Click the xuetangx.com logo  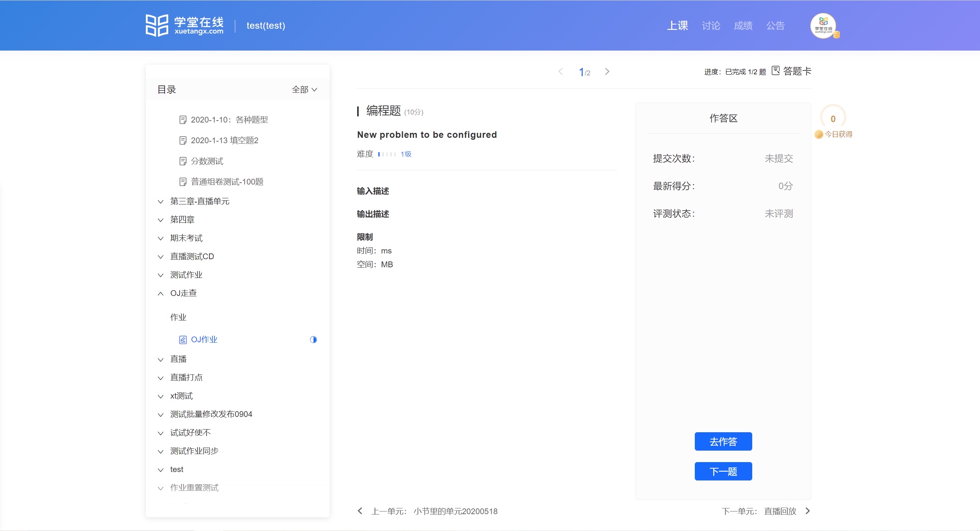(185, 26)
